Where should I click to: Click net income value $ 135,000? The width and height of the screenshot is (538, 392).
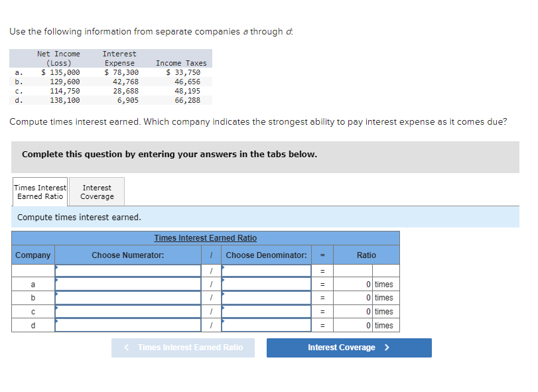coord(60,72)
